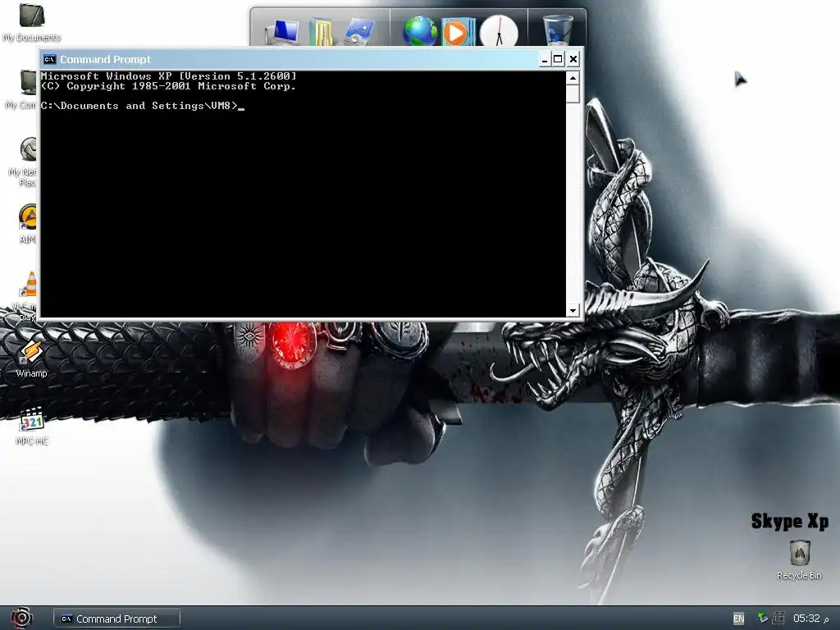Maximize the Command Prompt window
The height and width of the screenshot is (630, 840).
[558, 59]
